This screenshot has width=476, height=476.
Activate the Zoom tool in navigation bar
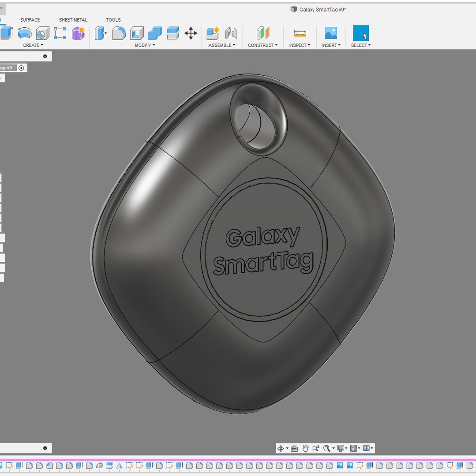pos(316,448)
